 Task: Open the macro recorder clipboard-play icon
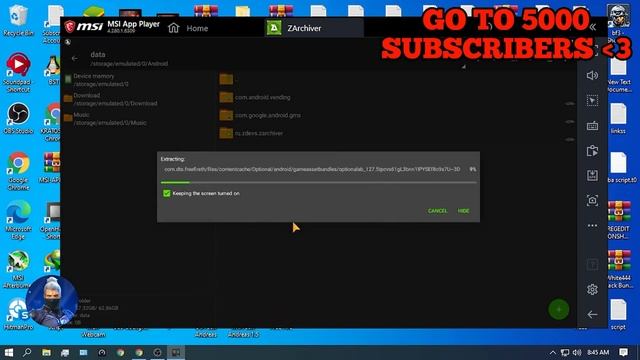(x=592, y=151)
